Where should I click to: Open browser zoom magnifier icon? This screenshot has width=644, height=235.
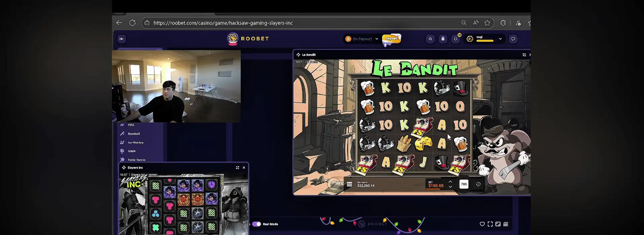click(x=464, y=23)
